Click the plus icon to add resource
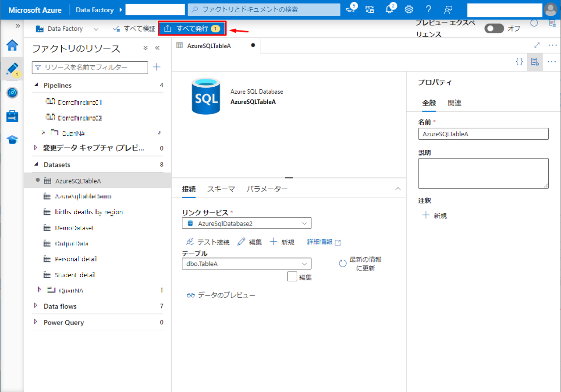561x392 pixels. click(157, 67)
